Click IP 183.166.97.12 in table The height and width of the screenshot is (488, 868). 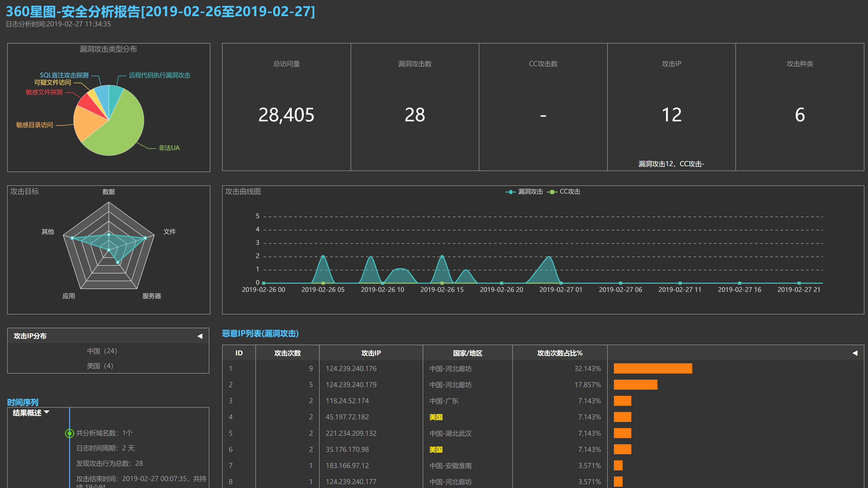[x=347, y=465]
